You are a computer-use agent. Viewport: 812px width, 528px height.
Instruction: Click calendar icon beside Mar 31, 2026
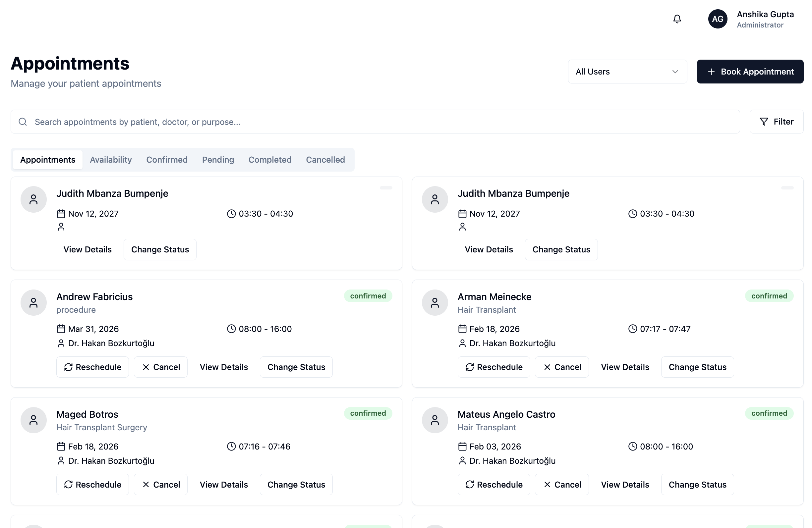point(61,329)
